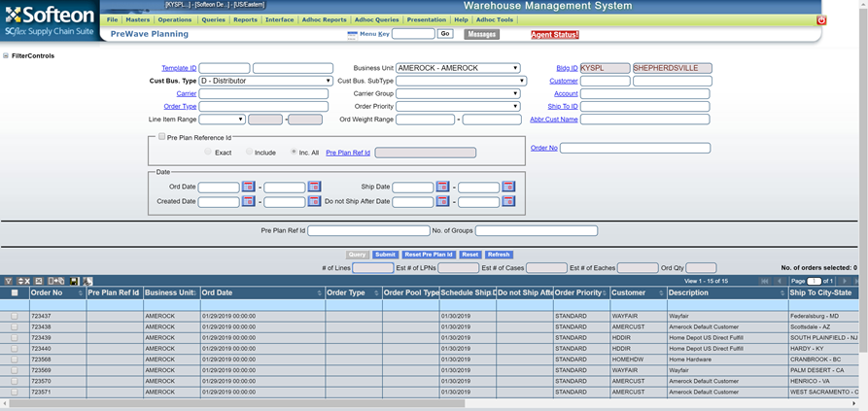Open the Template ID lookup link
The width and height of the screenshot is (868, 411).
pos(179,68)
